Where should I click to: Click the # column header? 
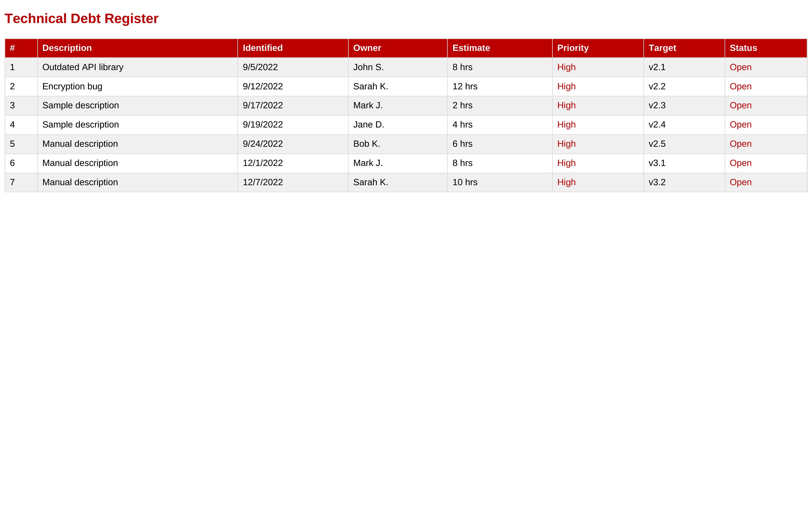click(21, 48)
